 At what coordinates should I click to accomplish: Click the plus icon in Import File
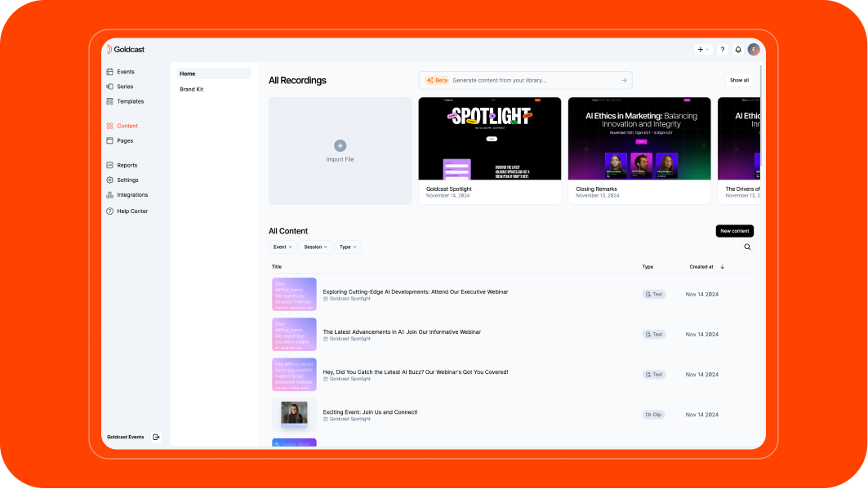pyautogui.click(x=340, y=145)
